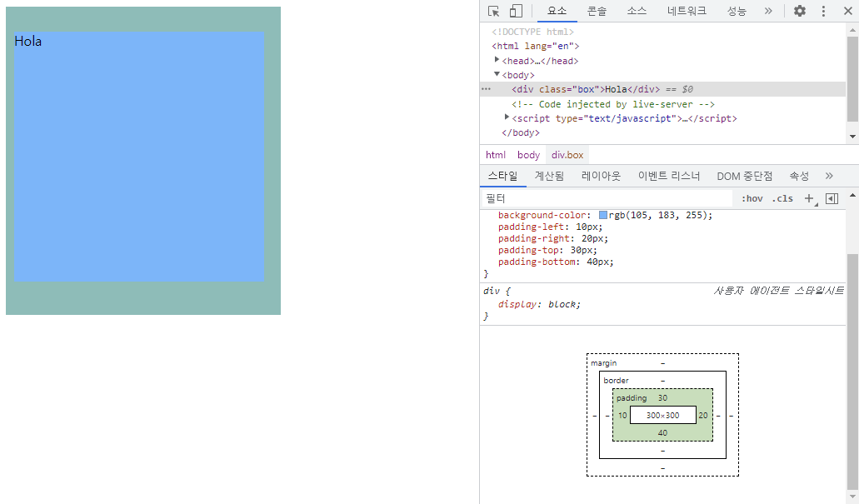859x504 pixels.
Task: Select the html lang="en" line
Action: tap(535, 46)
